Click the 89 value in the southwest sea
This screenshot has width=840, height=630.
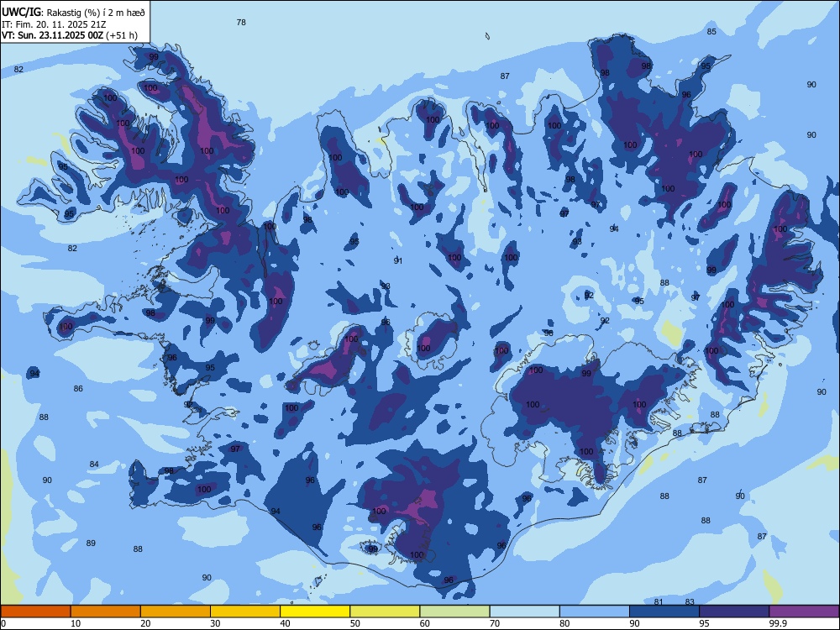point(91,543)
